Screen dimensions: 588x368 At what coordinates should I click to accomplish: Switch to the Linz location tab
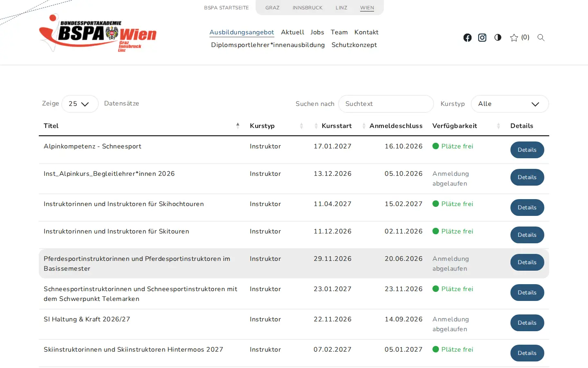341,8
